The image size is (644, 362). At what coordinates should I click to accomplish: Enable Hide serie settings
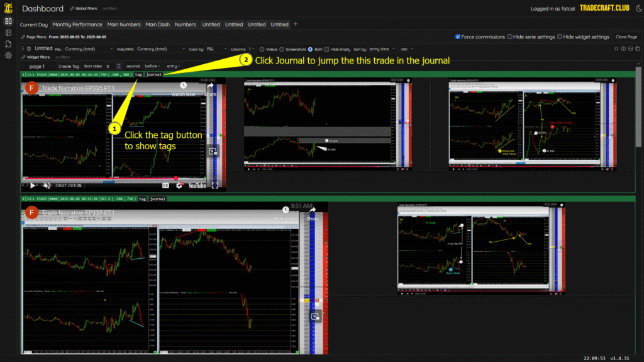(x=509, y=37)
